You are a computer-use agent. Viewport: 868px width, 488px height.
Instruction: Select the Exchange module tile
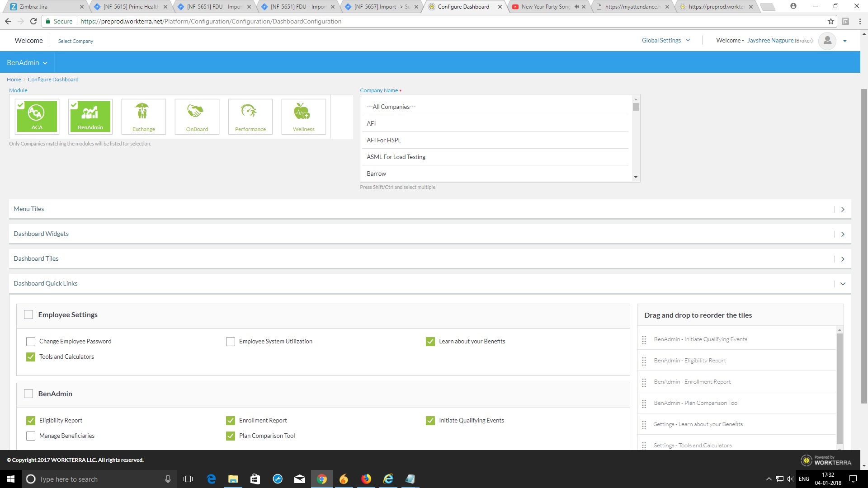pos(144,117)
